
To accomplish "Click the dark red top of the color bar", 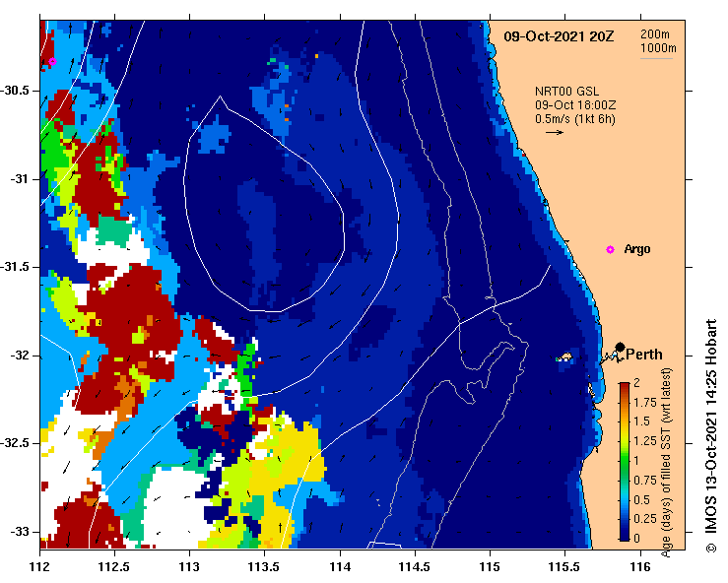I will 625,386.
